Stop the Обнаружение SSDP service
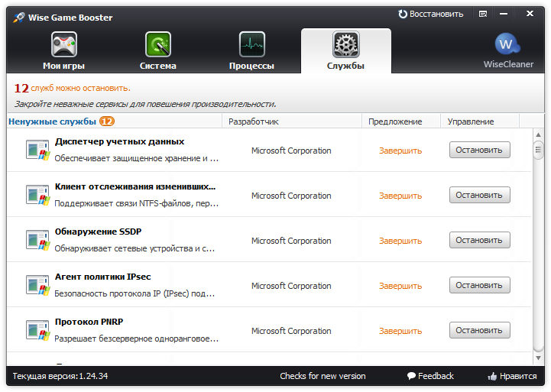The height and width of the screenshot is (392, 551). pyautogui.click(x=479, y=241)
